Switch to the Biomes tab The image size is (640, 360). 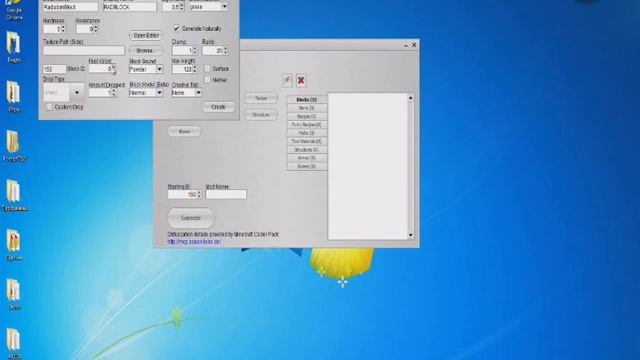[x=307, y=166]
